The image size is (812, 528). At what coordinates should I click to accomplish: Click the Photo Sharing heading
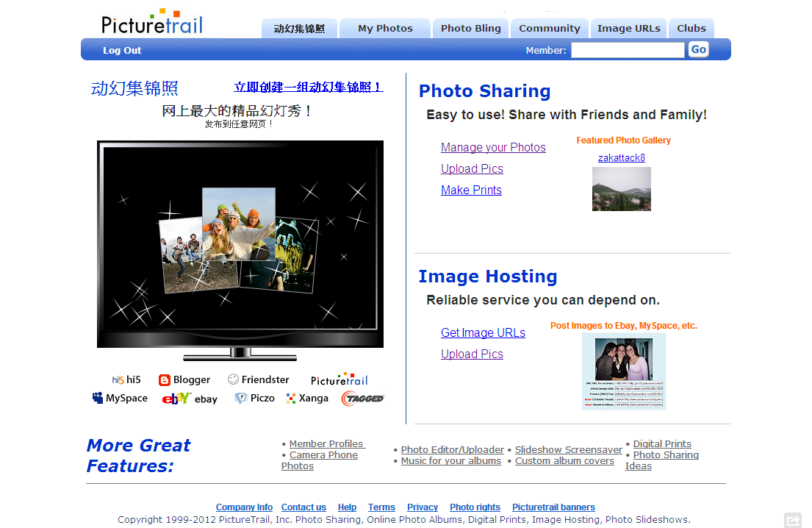pos(484,90)
